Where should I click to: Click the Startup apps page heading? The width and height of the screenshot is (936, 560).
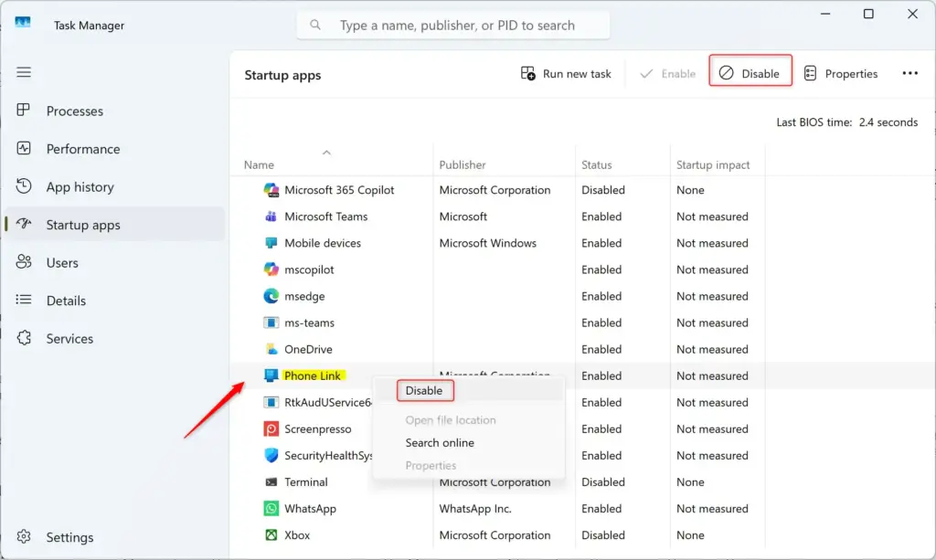pos(282,75)
